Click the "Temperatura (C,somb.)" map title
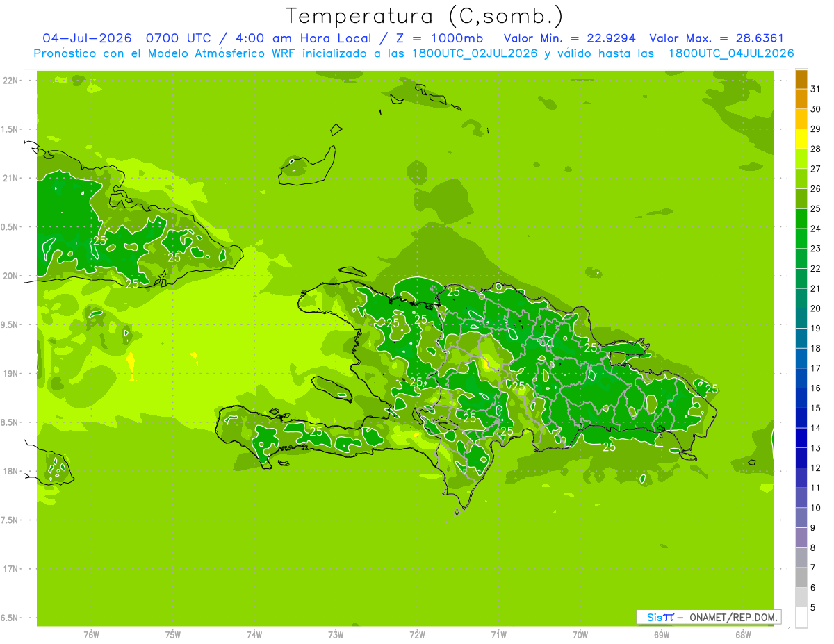The height and width of the screenshot is (644, 834). pos(424,16)
